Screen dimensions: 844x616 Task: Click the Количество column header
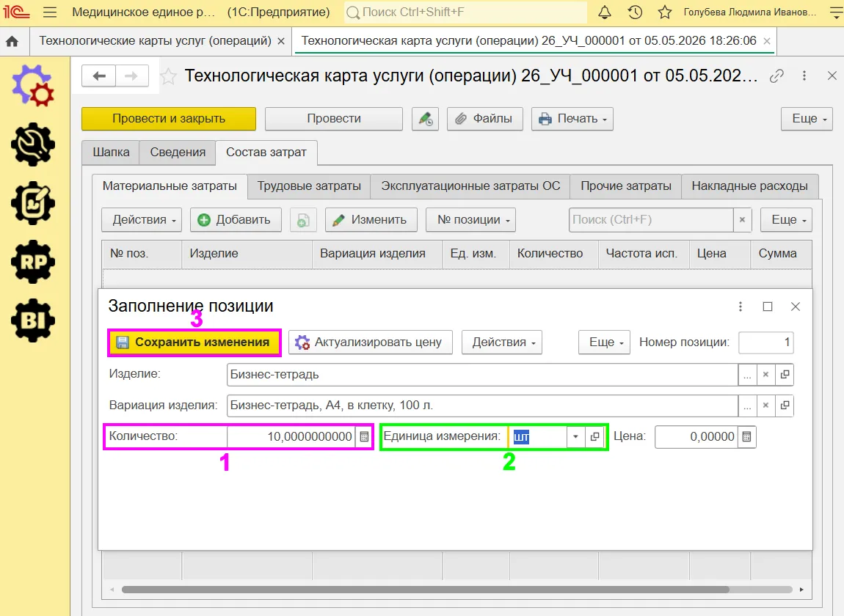(x=554, y=254)
